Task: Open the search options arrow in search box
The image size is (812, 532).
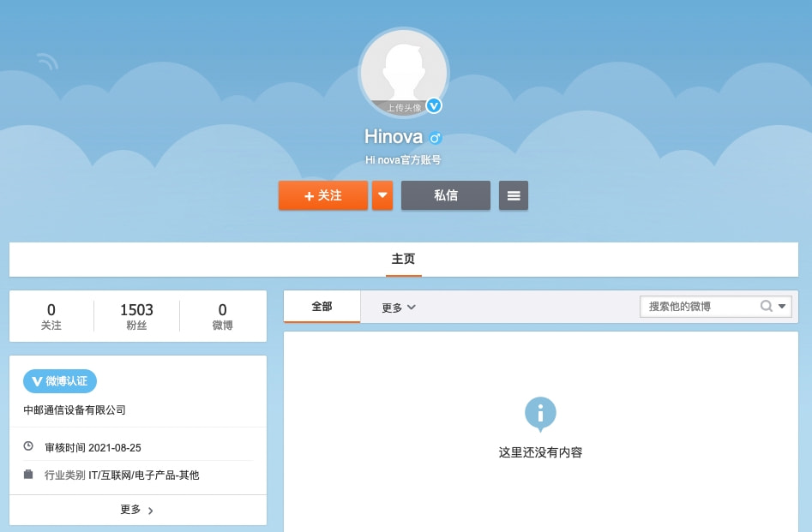Action: [782, 306]
